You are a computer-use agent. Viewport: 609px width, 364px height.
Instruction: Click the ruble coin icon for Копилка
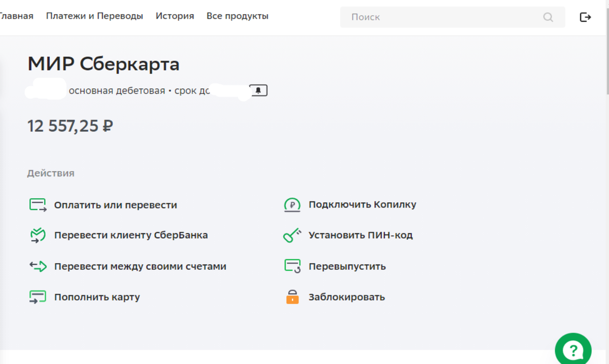click(291, 205)
